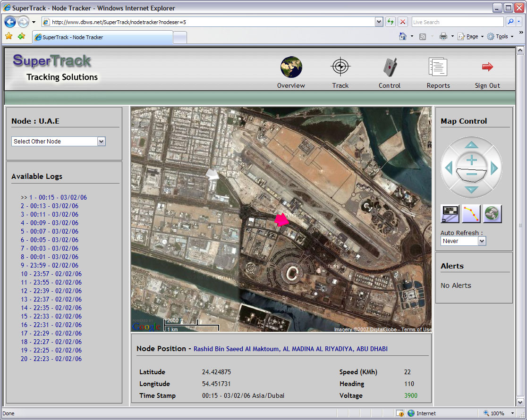
Task: Switch to satellite view icon in Map Control
Action: click(x=493, y=214)
